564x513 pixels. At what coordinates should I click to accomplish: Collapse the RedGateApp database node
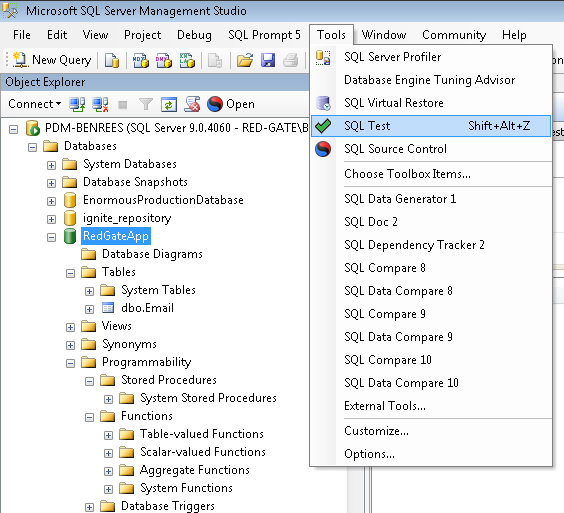(51, 237)
